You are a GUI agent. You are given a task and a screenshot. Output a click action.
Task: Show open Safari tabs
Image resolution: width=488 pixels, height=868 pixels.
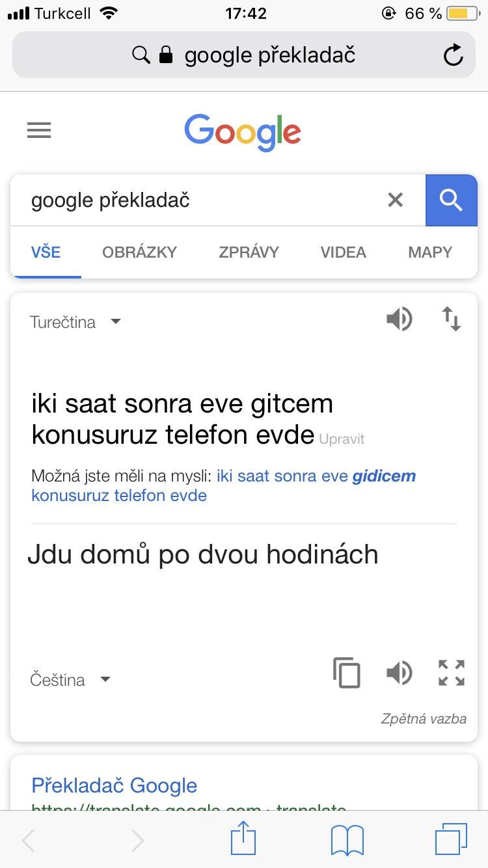(x=451, y=839)
